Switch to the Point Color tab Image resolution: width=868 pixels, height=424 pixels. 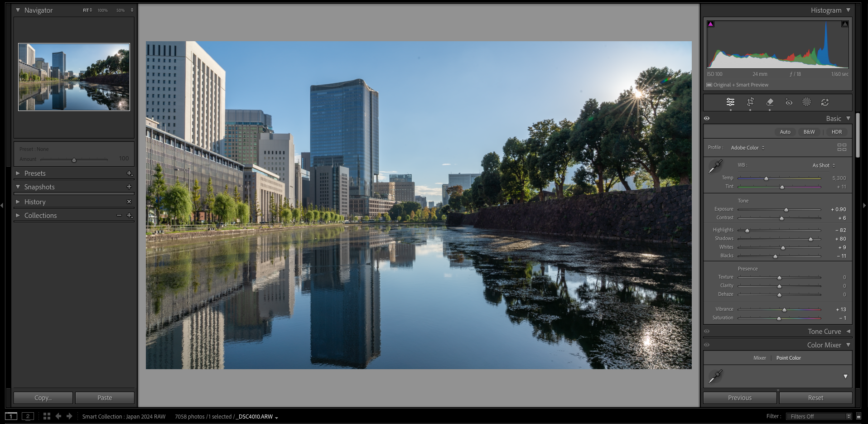click(788, 358)
